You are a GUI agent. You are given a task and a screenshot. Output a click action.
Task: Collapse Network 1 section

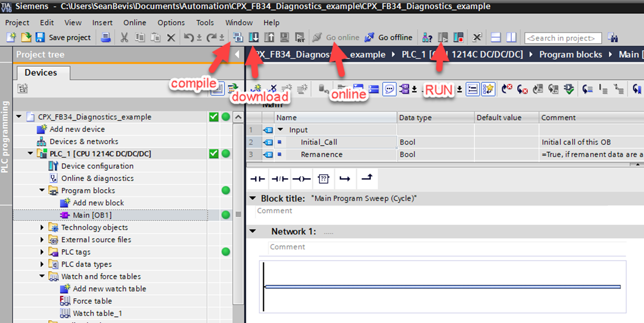(252, 231)
